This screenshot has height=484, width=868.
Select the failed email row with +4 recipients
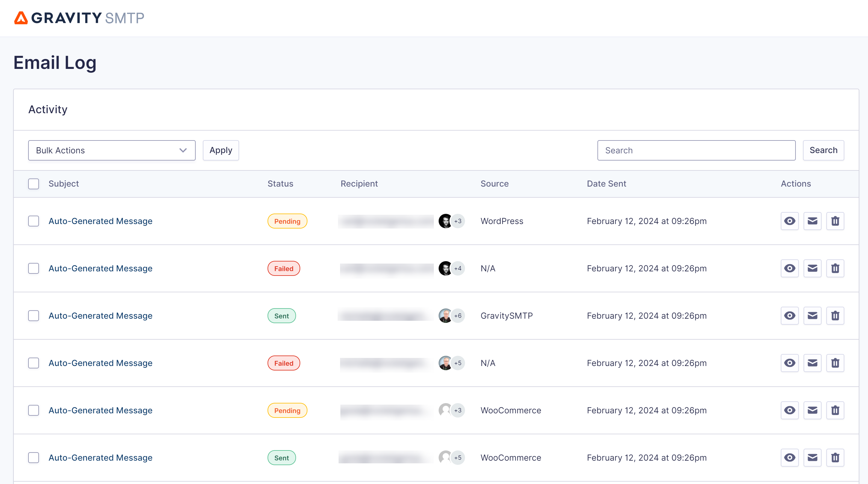point(33,268)
